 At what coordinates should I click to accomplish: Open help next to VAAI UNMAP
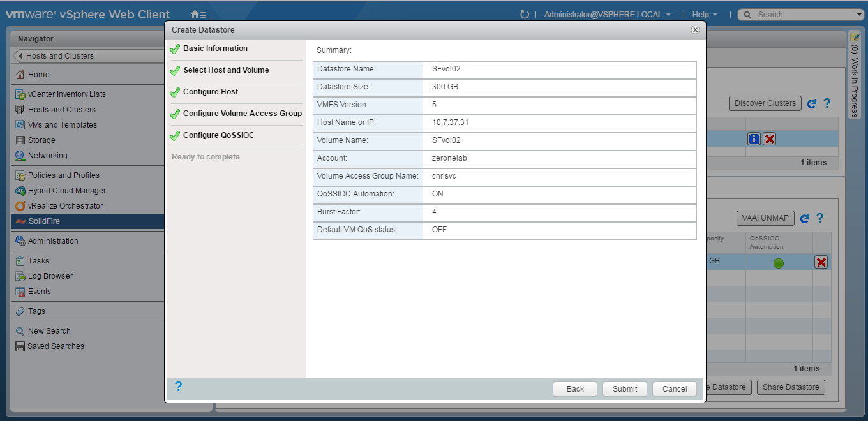pyautogui.click(x=820, y=218)
